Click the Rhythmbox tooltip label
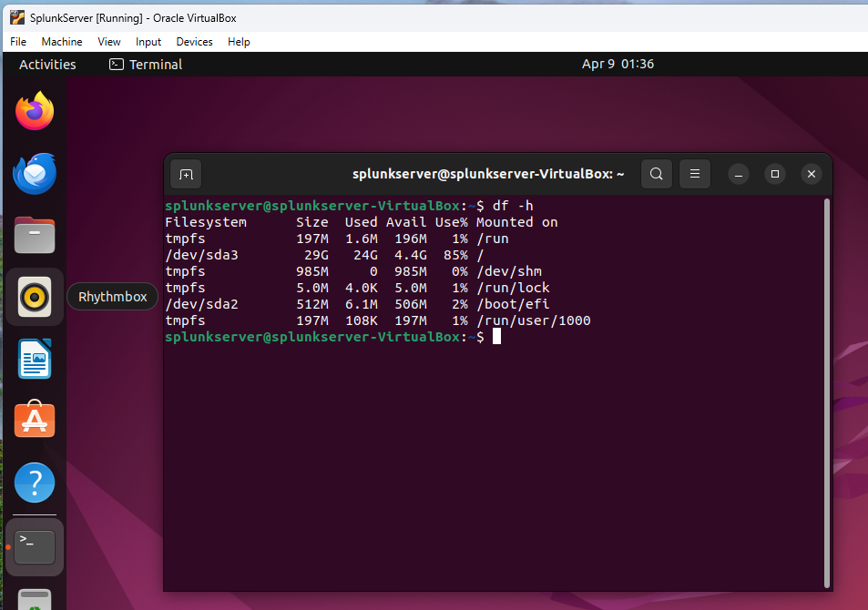The width and height of the screenshot is (868, 610). tap(113, 297)
